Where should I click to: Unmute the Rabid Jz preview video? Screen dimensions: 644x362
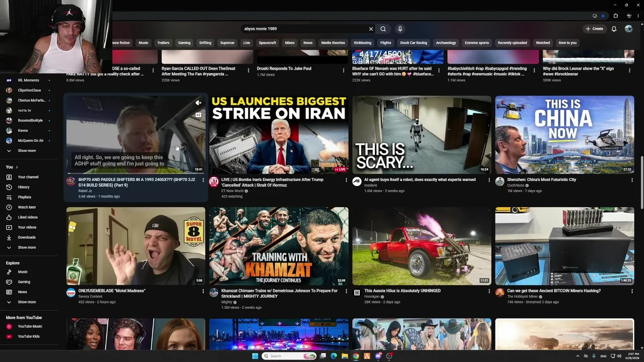point(198,103)
